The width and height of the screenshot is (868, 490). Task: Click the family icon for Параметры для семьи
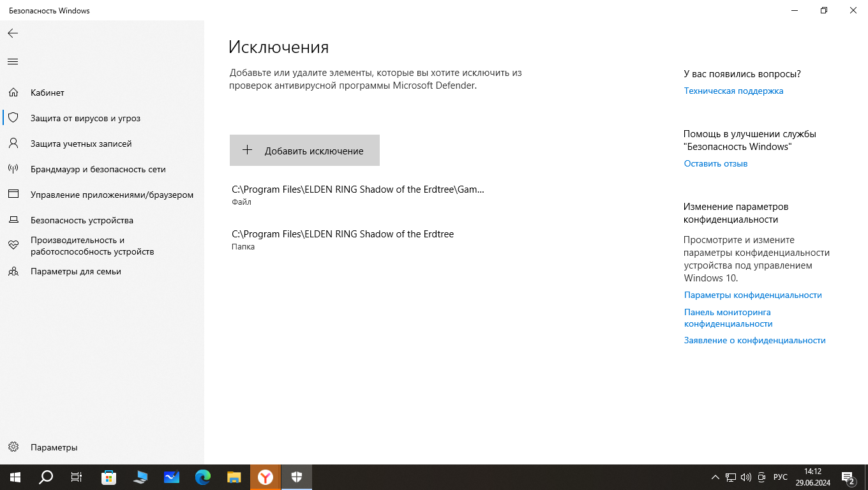pos(13,271)
